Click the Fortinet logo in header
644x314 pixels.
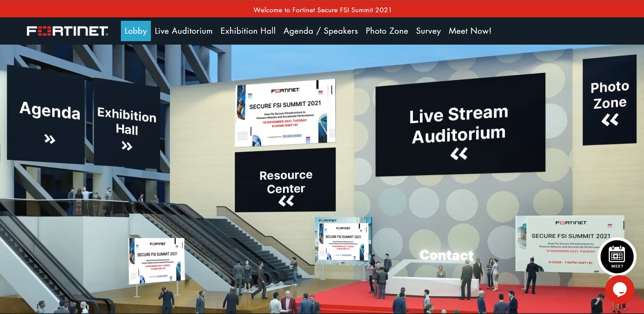67,31
